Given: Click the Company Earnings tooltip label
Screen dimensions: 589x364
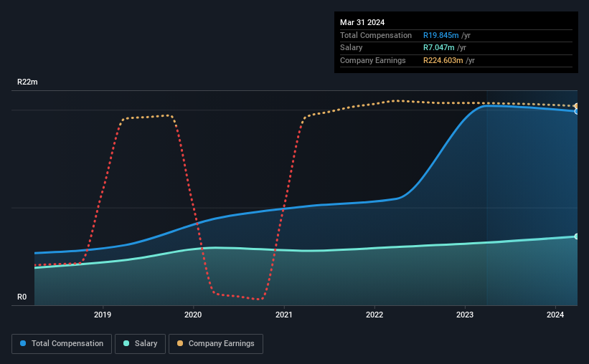Looking at the screenshot, I should [372, 60].
